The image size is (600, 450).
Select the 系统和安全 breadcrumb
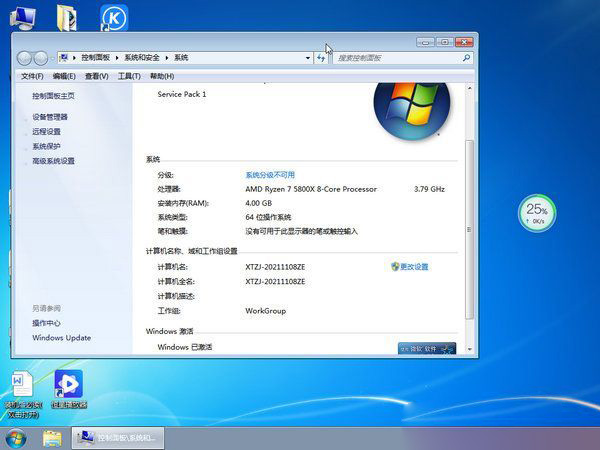tap(142, 58)
